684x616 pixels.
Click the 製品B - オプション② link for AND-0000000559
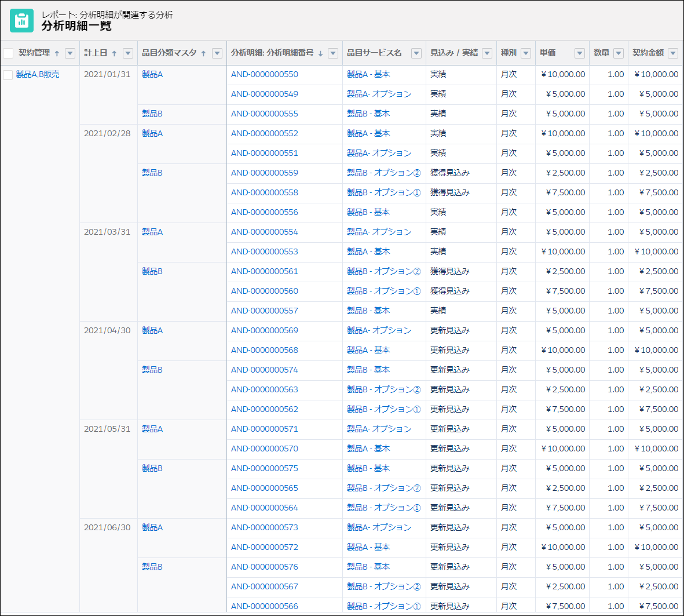point(383,173)
